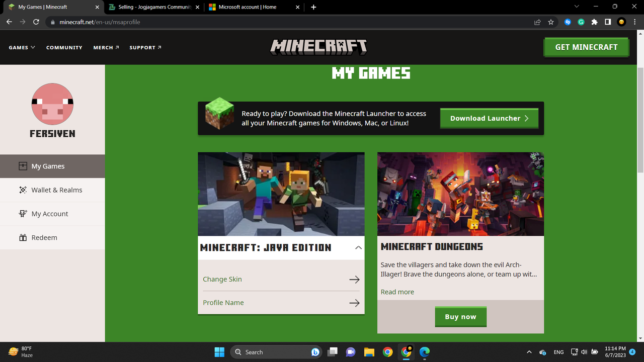Open the Chrome profile avatar
Image resolution: width=644 pixels, height=362 pixels.
pos(621,22)
